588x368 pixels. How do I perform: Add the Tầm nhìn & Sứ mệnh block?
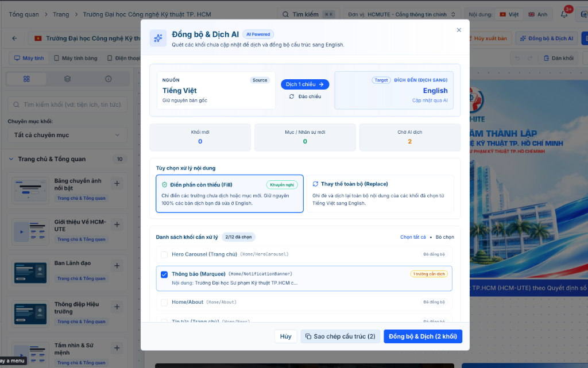point(117,348)
